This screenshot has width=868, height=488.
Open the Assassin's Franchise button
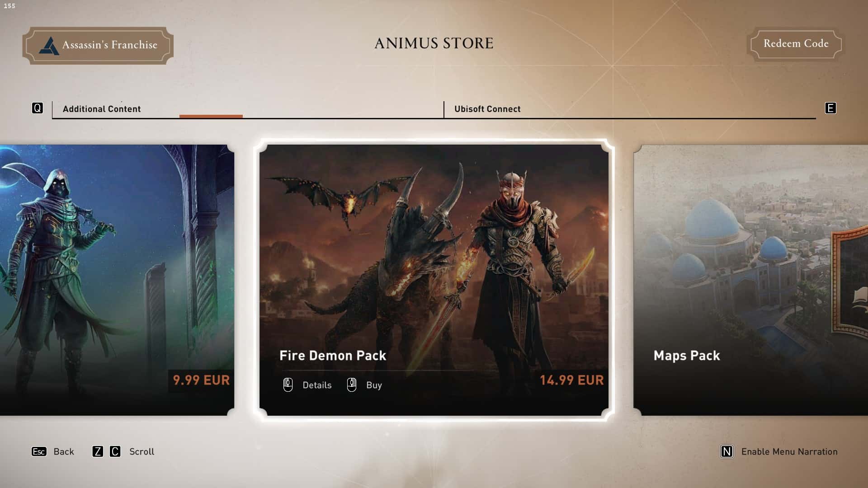(98, 45)
